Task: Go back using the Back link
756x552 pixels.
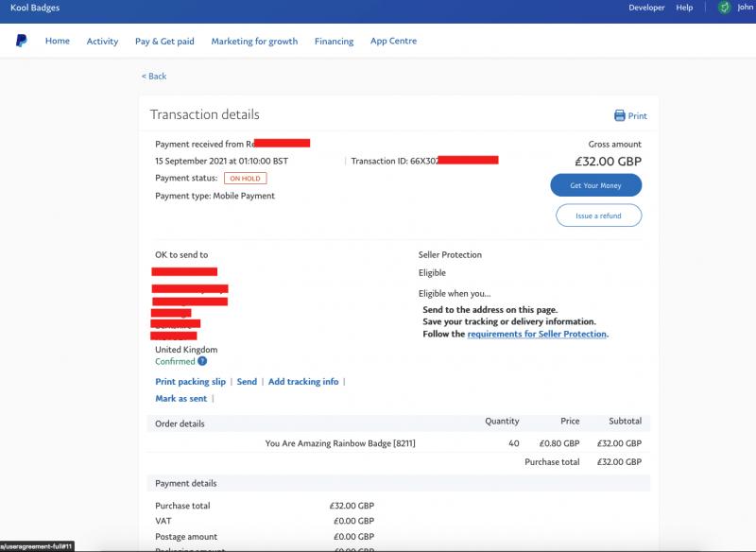Action: [154, 77]
